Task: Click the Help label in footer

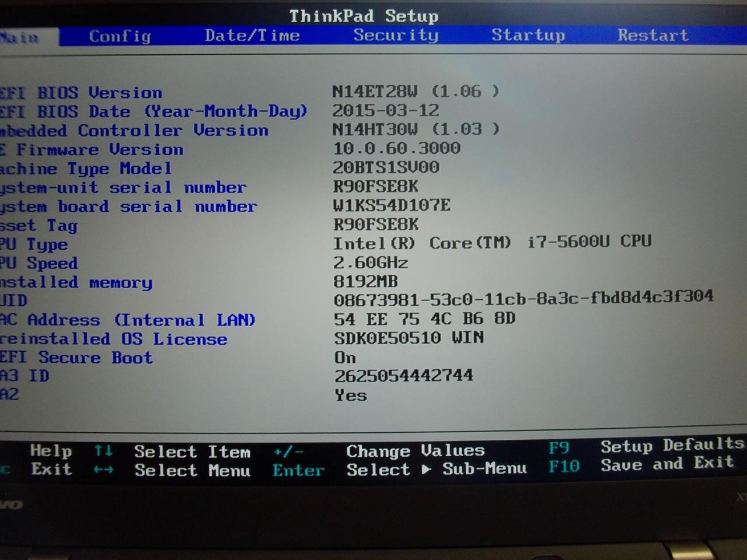Action: [x=51, y=450]
